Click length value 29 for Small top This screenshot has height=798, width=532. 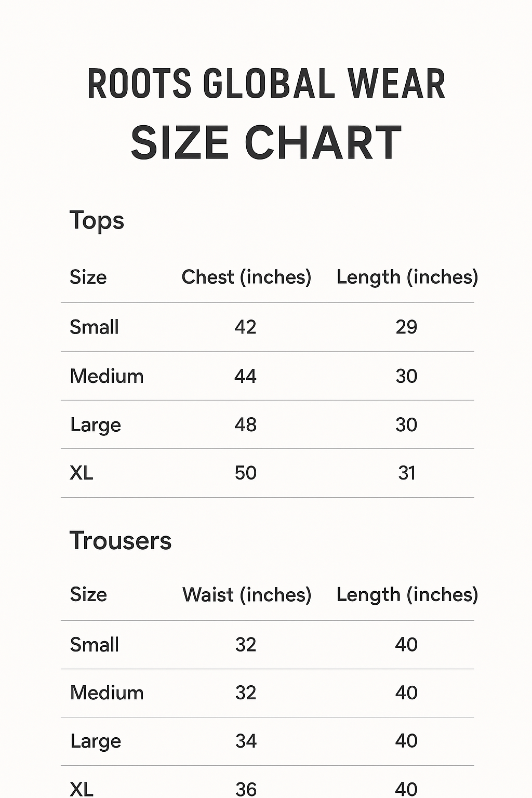[x=406, y=327]
